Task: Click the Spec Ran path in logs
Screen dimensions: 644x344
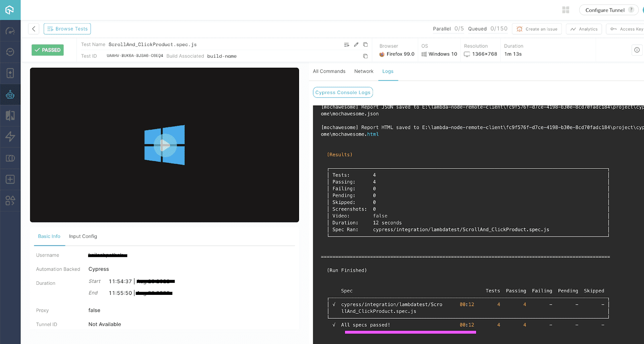Action: pos(461,230)
